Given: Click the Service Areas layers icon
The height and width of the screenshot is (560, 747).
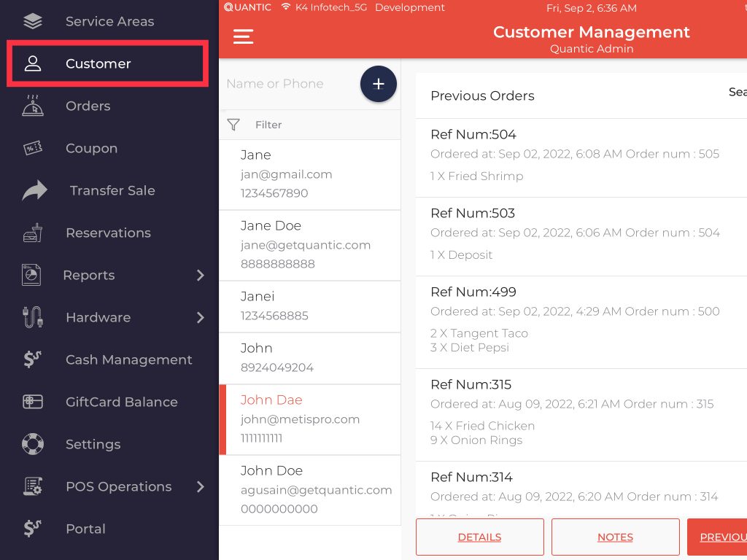Looking at the screenshot, I should [x=33, y=21].
